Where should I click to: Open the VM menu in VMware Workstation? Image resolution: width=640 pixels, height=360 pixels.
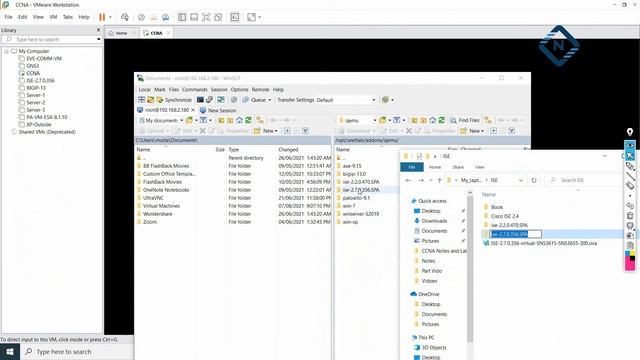pyautogui.click(x=53, y=17)
